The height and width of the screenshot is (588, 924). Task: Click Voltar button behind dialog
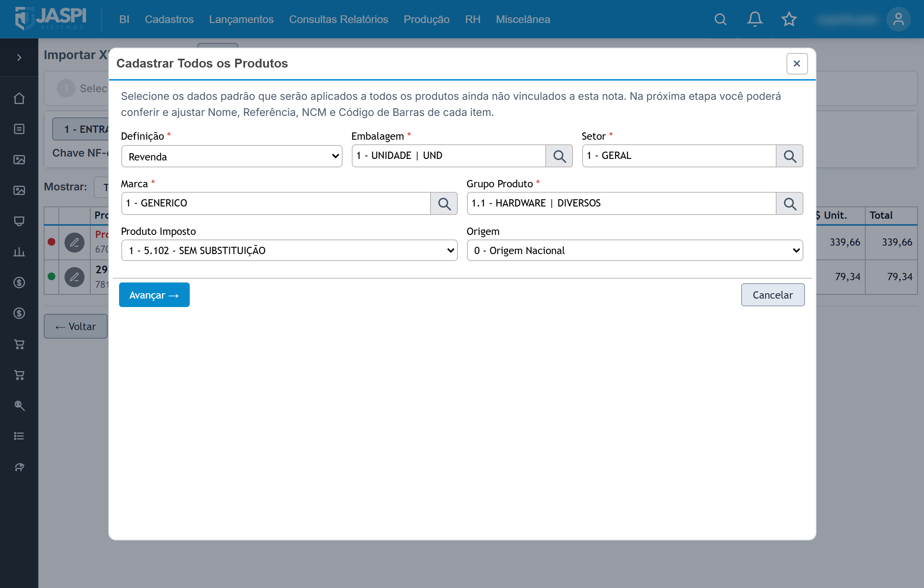coord(76,326)
